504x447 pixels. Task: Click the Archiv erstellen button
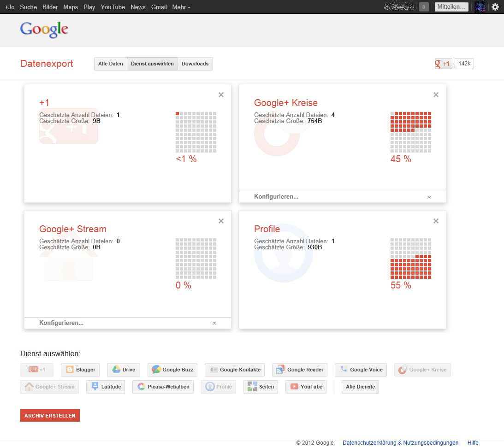pyautogui.click(x=50, y=416)
